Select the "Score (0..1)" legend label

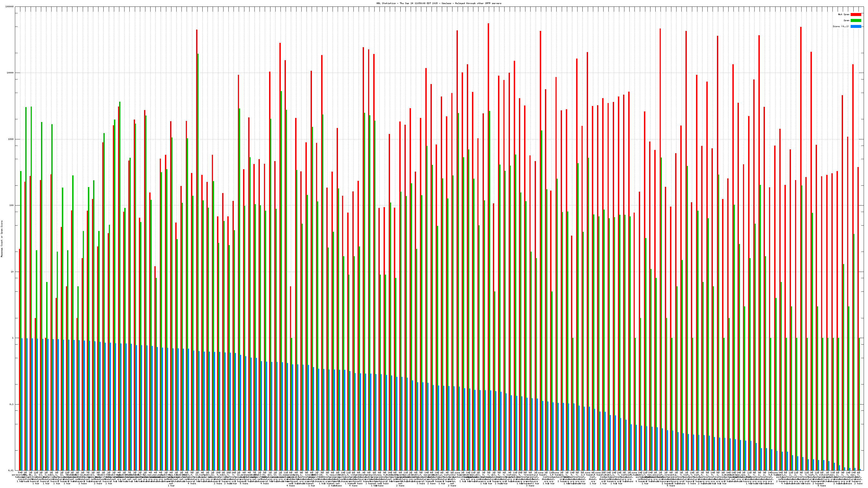(x=841, y=26)
